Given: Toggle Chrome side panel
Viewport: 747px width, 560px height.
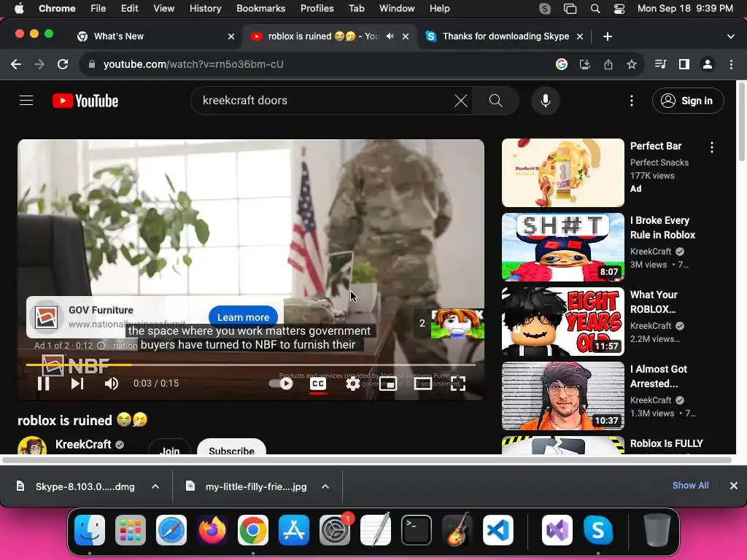Looking at the screenshot, I should click(x=684, y=64).
